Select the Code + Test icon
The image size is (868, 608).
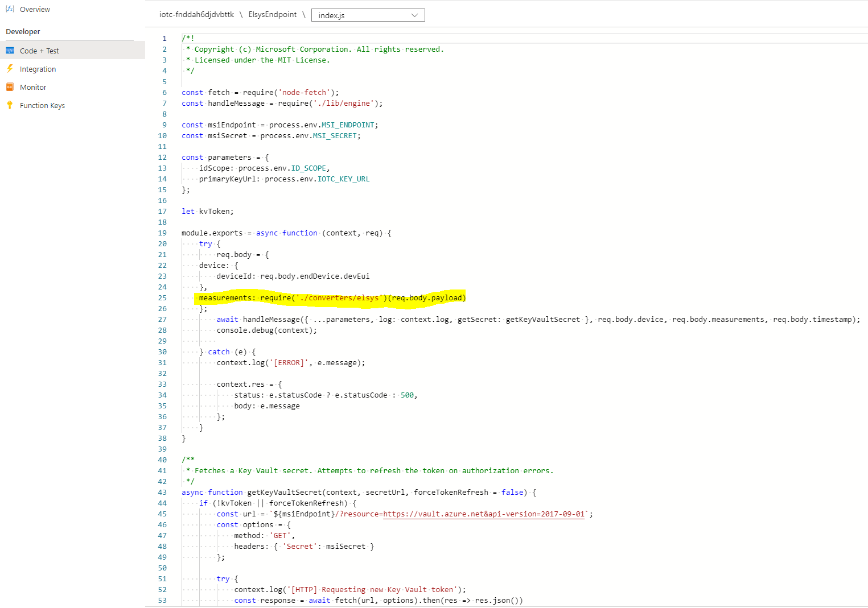click(10, 51)
